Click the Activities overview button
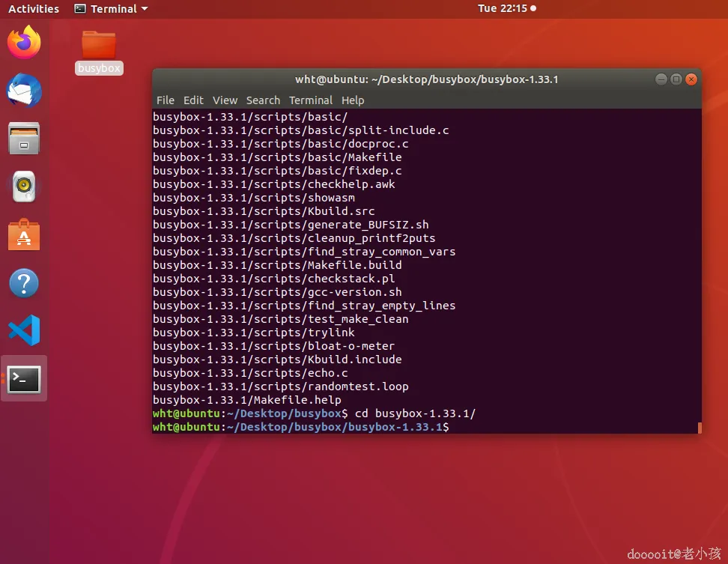Screen dimensions: 728x564 34,8
